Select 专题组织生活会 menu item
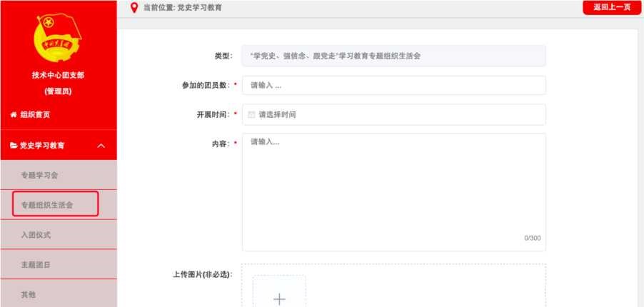Image resolution: width=644 pixels, height=307 pixels. point(47,205)
